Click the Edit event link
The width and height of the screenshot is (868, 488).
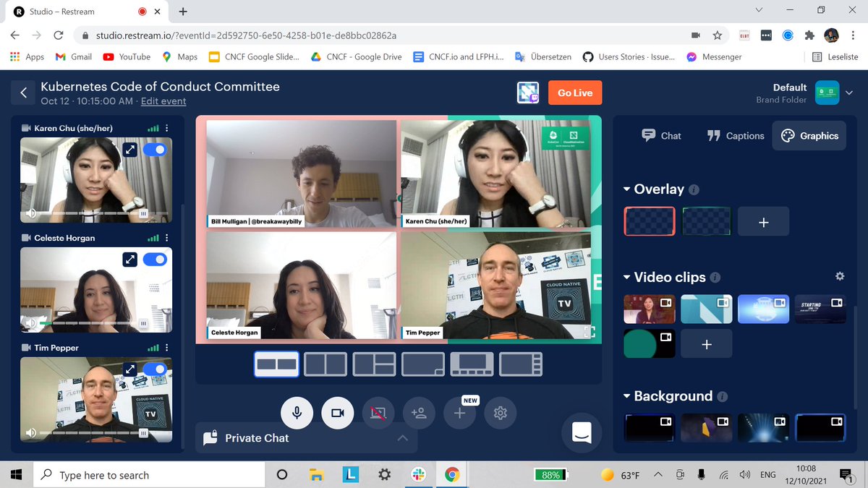[x=163, y=101]
